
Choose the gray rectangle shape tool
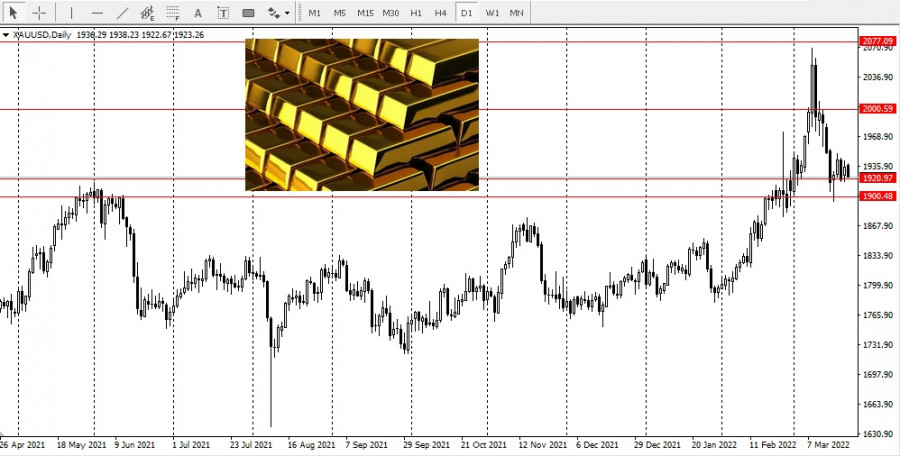[x=248, y=12]
